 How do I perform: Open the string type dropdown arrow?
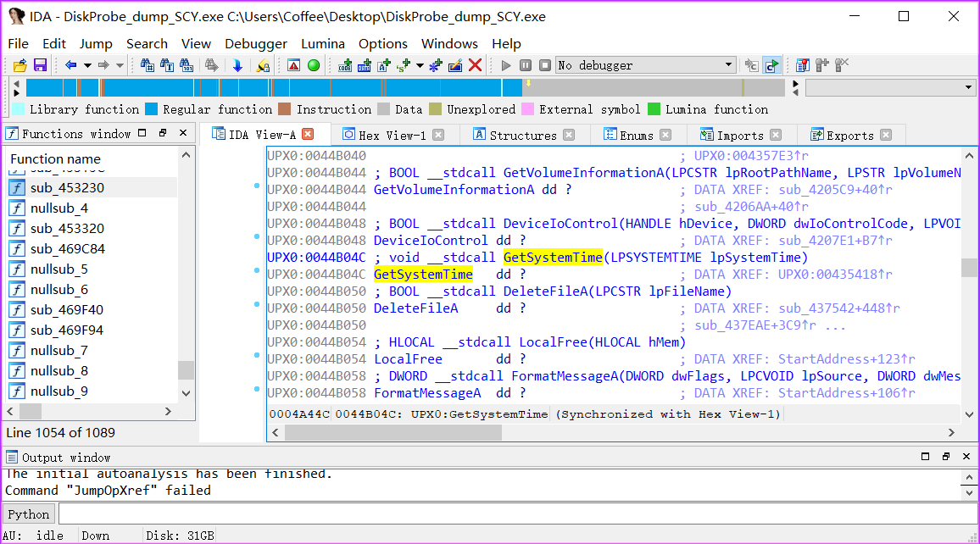(x=420, y=65)
